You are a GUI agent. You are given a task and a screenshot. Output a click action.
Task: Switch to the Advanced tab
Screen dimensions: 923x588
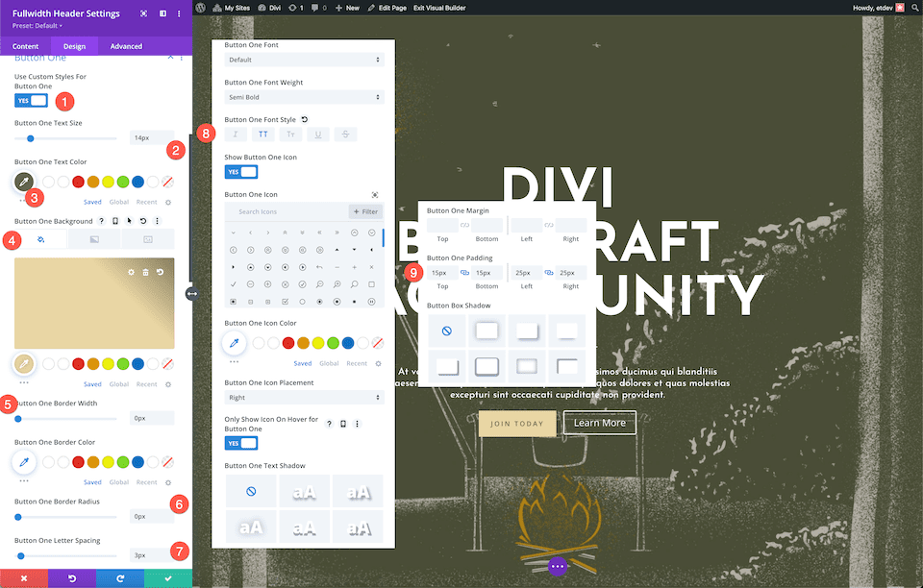pyautogui.click(x=127, y=46)
